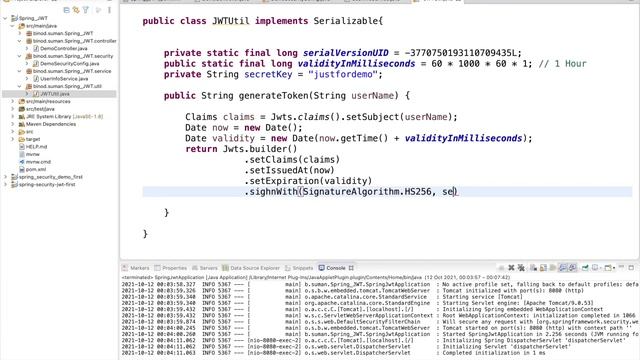Open Package Explorer view menu dots
640x360 pixels.
[x=109, y=10]
